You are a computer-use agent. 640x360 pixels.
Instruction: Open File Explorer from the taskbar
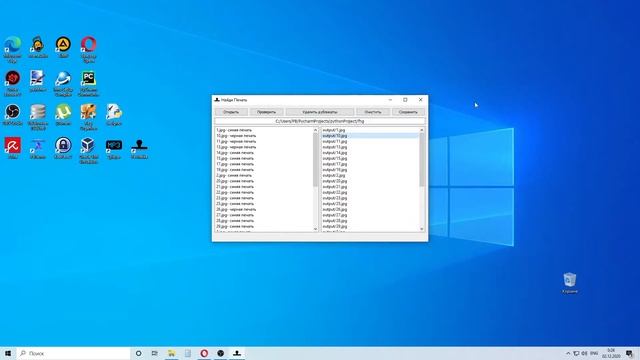tap(171, 353)
